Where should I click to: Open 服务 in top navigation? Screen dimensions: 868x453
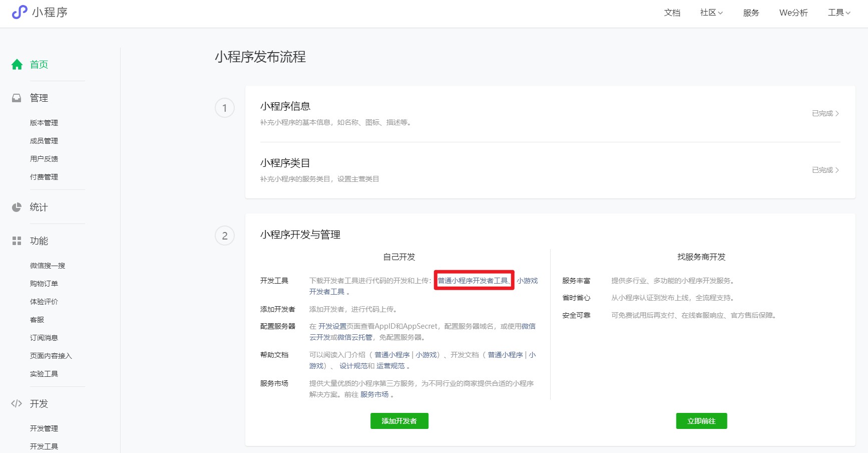coord(751,13)
